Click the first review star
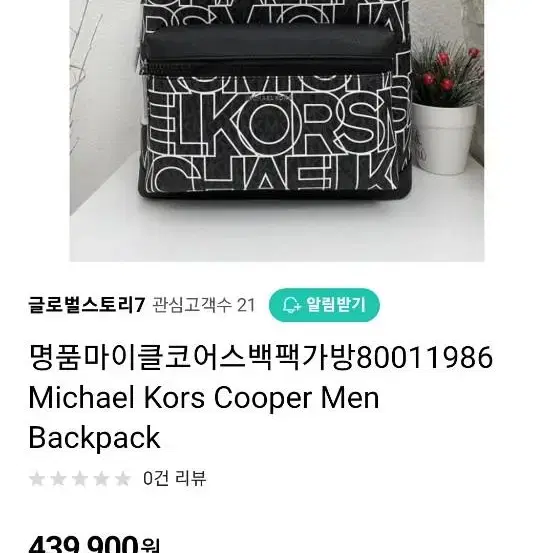The height and width of the screenshot is (553, 553). click(x=37, y=479)
